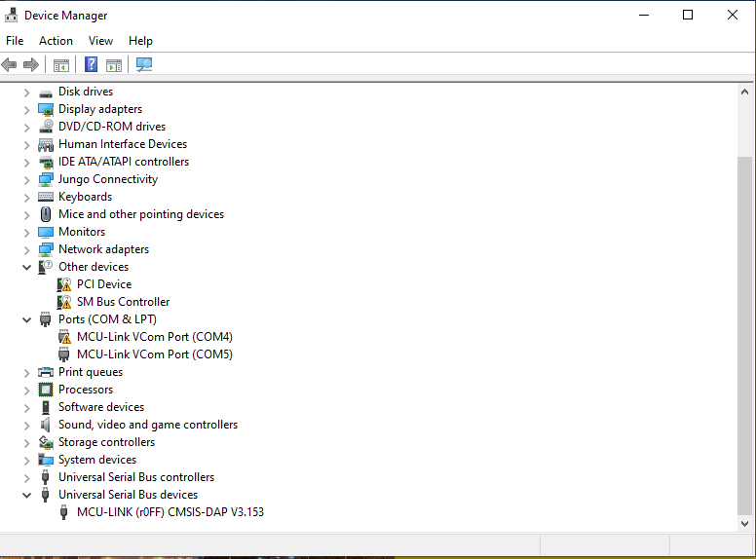The image size is (756, 559).
Task: Open the Action menu
Action: 56,41
